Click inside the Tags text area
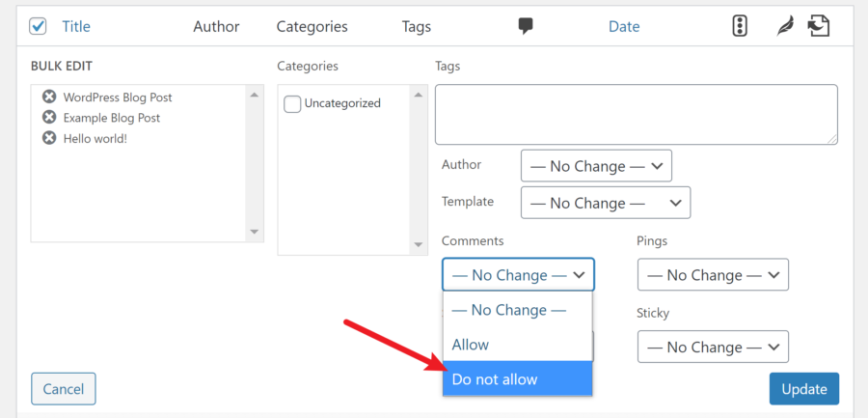The width and height of the screenshot is (868, 418). (x=637, y=114)
